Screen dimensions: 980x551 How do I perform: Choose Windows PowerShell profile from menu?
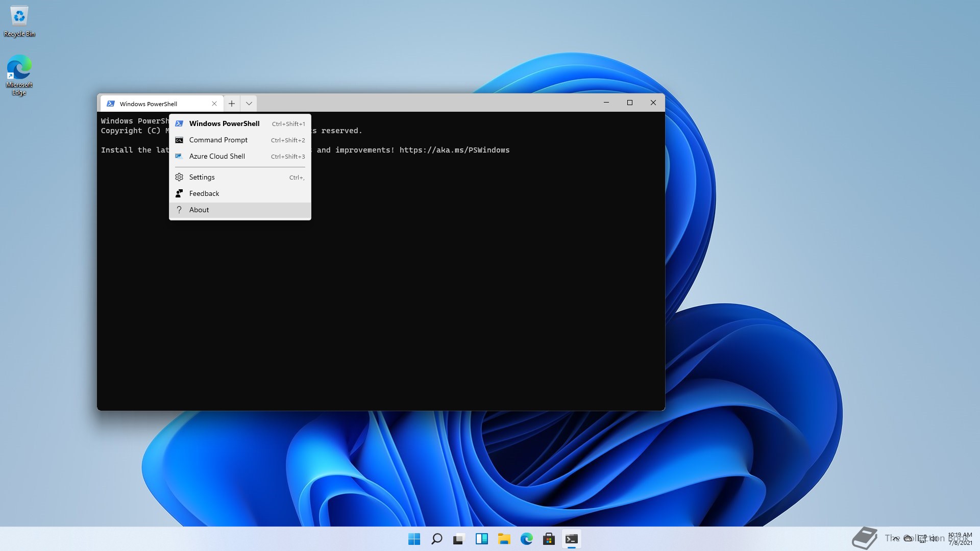[240, 123]
